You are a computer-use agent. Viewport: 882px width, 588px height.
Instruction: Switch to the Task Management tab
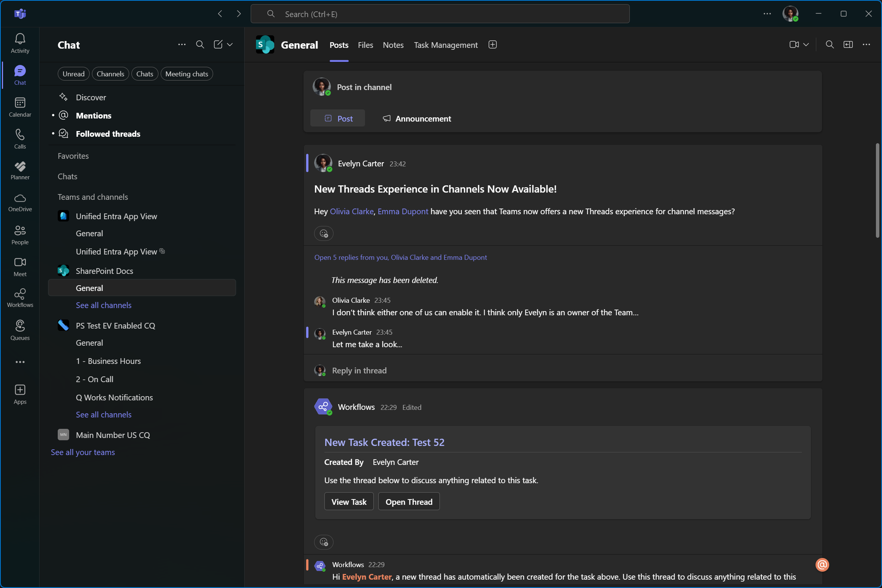(446, 45)
